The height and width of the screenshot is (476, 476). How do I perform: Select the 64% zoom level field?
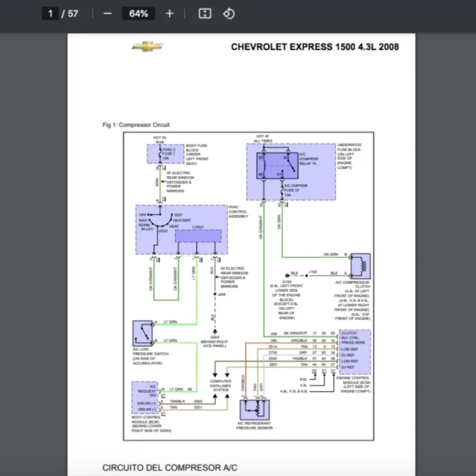pyautogui.click(x=138, y=13)
